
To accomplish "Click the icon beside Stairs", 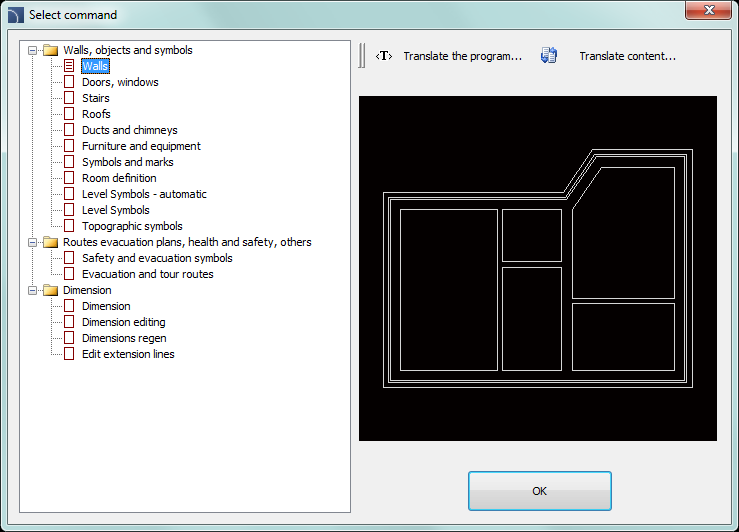I will click(x=69, y=98).
